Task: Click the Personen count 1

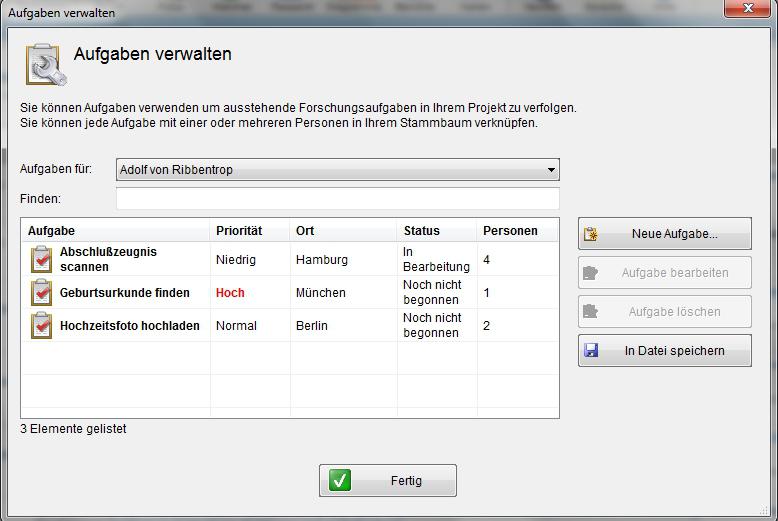Action: [x=486, y=293]
